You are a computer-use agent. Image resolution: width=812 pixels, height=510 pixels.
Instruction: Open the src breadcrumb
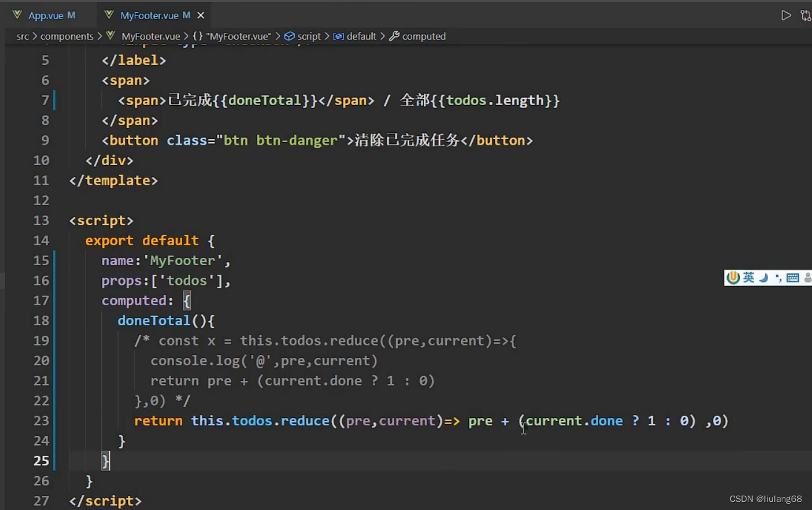point(23,36)
